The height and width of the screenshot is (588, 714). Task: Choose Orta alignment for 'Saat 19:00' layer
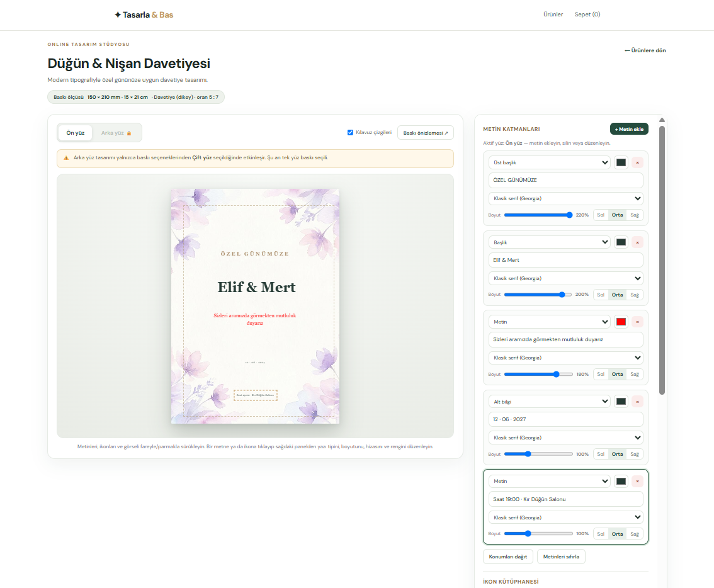(617, 534)
